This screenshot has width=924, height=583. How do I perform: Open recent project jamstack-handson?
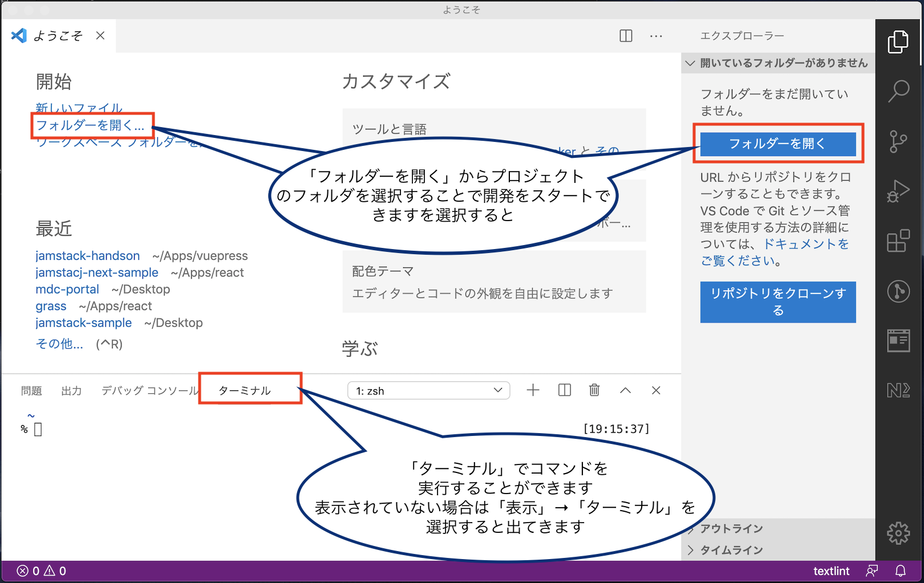(87, 256)
